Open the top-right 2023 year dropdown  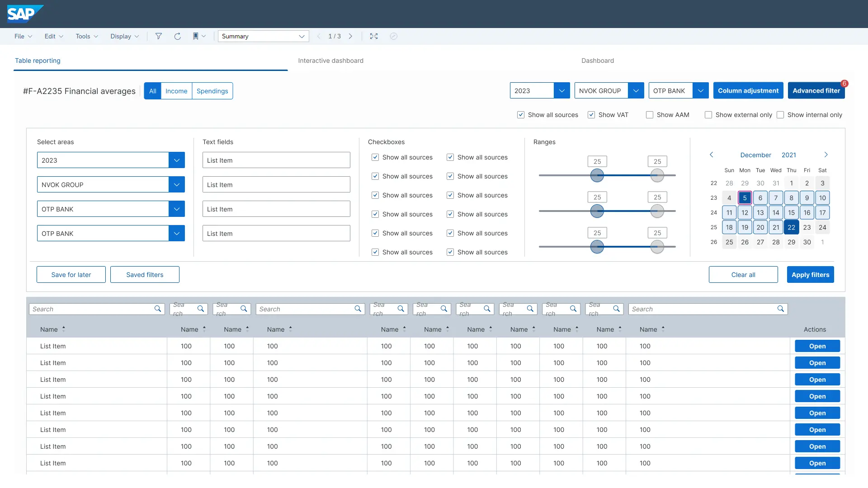(561, 91)
